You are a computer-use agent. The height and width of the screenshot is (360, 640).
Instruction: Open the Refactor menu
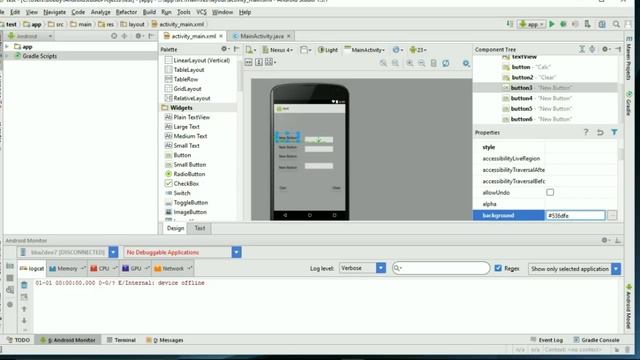pos(126,12)
